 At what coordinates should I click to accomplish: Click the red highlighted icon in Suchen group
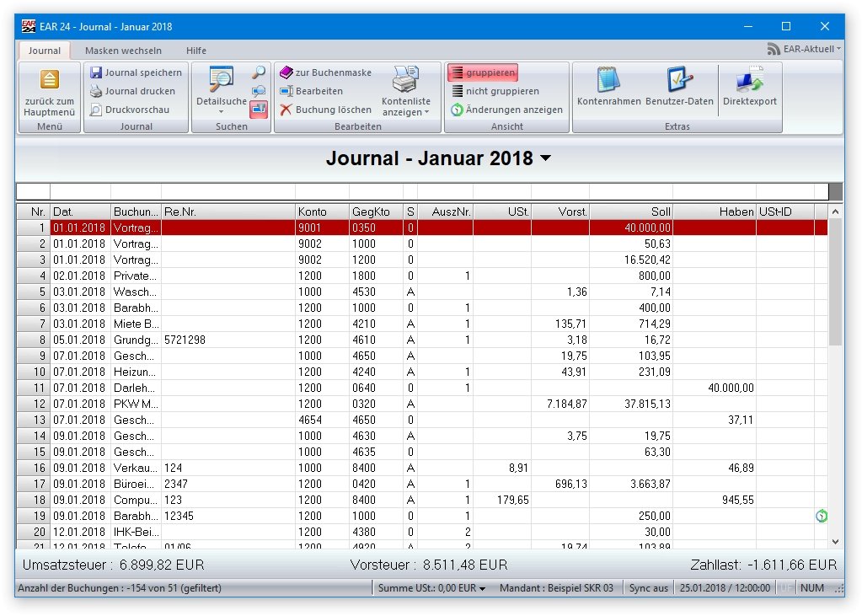(259, 110)
